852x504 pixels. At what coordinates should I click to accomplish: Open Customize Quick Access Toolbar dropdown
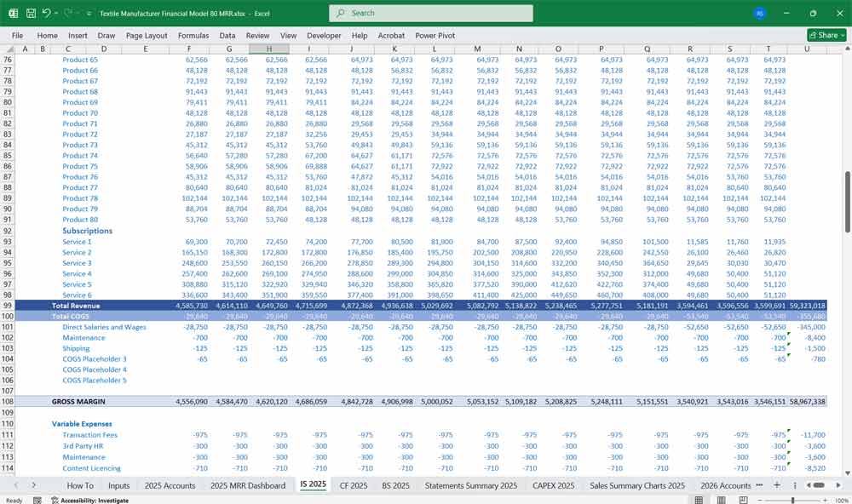click(x=89, y=14)
